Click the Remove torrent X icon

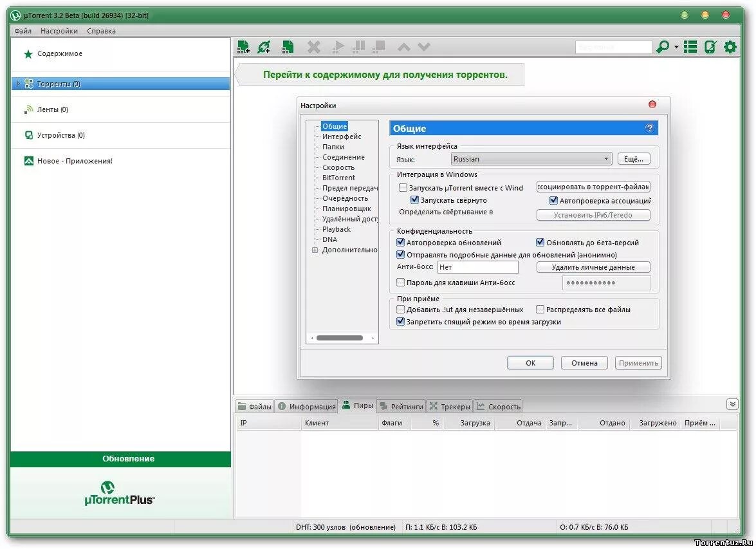click(314, 47)
